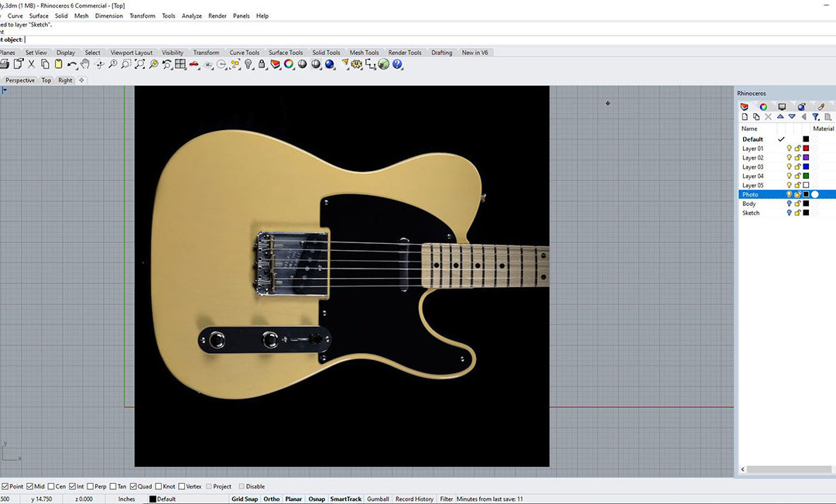Click the Edit Layers icon in toolbar
836x504 pixels.
pyautogui.click(x=275, y=64)
